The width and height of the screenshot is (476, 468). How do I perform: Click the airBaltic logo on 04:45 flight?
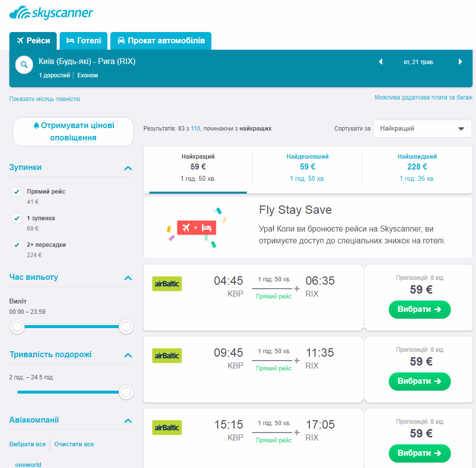coord(167,284)
